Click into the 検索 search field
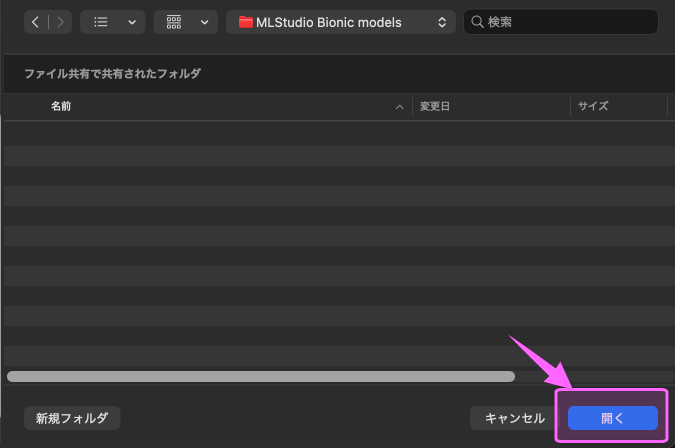The height and width of the screenshot is (448, 675). pyautogui.click(x=560, y=22)
